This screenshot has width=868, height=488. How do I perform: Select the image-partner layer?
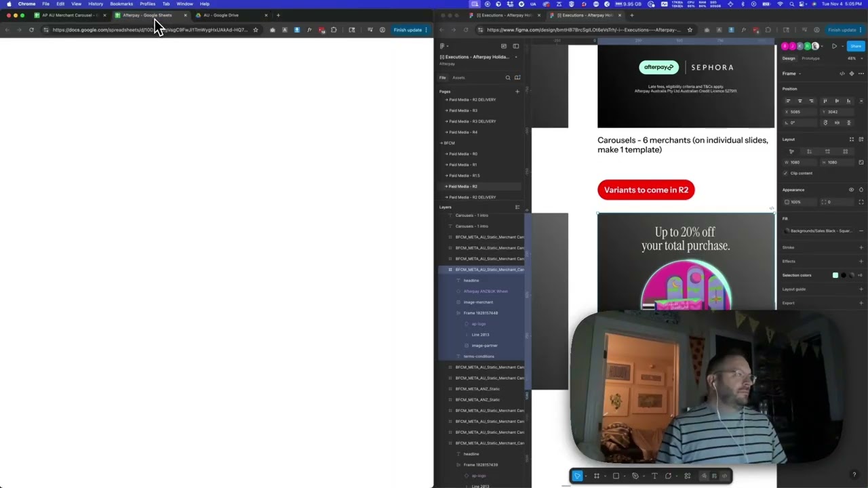tap(484, 346)
